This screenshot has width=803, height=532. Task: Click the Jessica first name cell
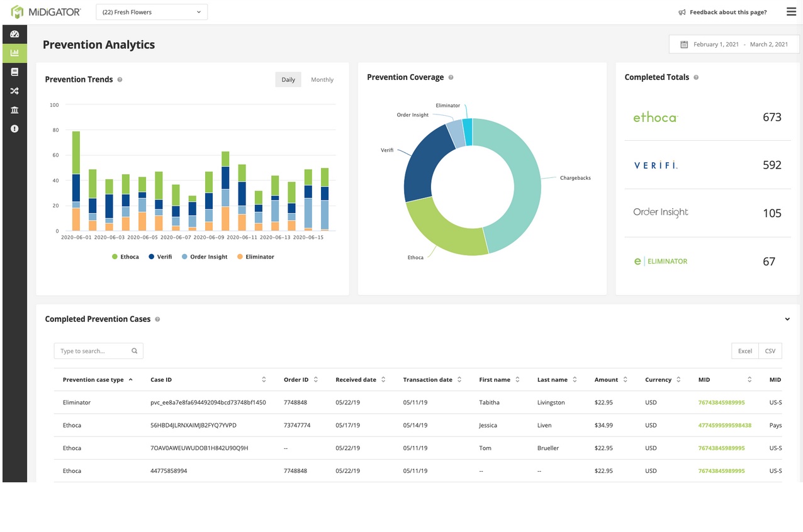pos(488,425)
